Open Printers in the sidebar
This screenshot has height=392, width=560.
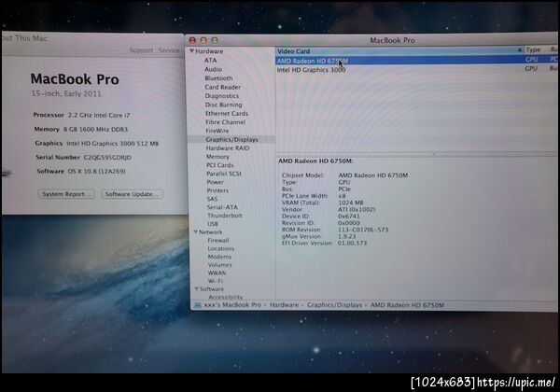point(217,190)
